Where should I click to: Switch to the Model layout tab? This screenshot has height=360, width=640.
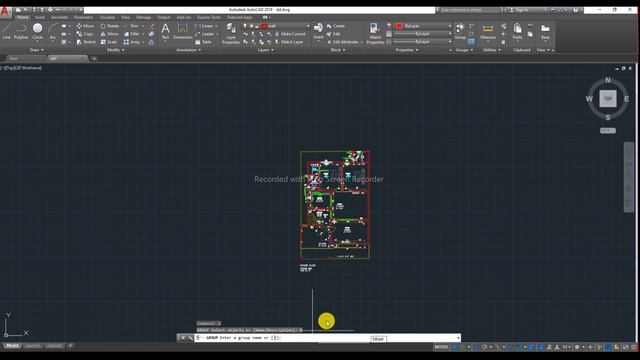(12, 346)
